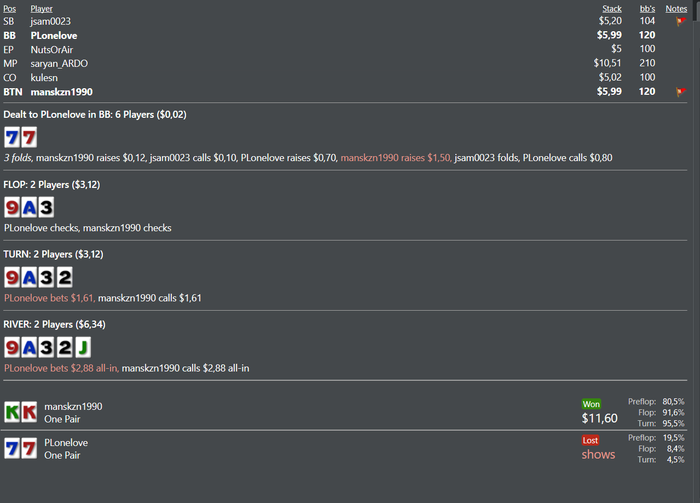This screenshot has height=503, width=700.
Task: Sort by the Stack column header
Action: (x=612, y=8)
